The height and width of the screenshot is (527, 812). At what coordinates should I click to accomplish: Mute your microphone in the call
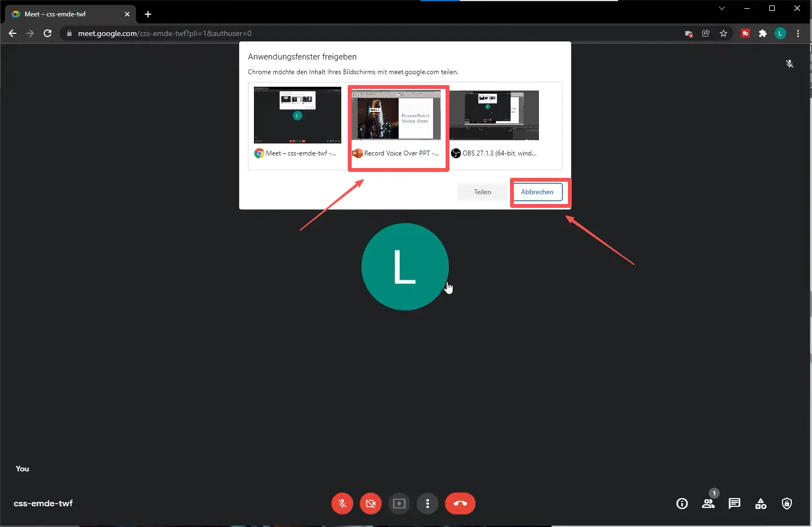pyautogui.click(x=342, y=504)
